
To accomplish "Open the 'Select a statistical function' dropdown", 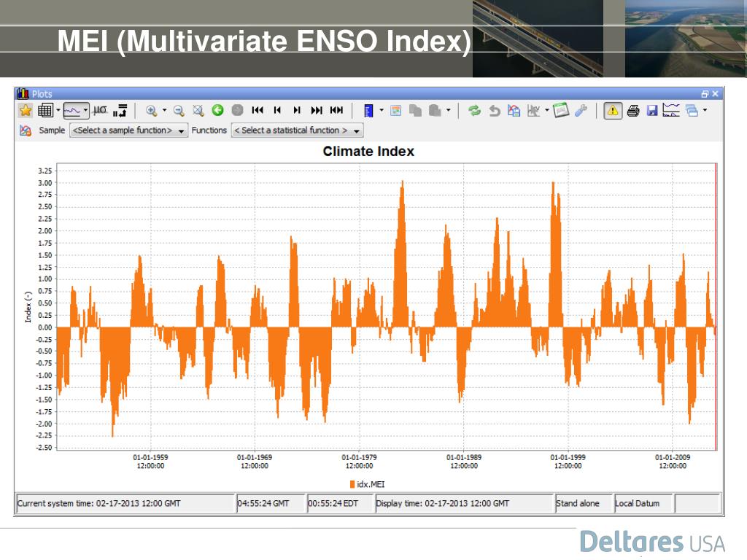I will point(297,131).
